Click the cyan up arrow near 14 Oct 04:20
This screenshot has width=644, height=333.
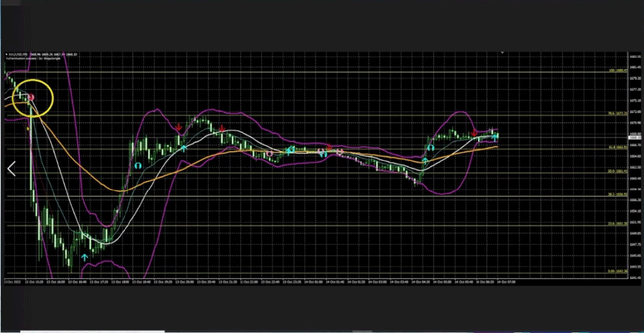[425, 161]
